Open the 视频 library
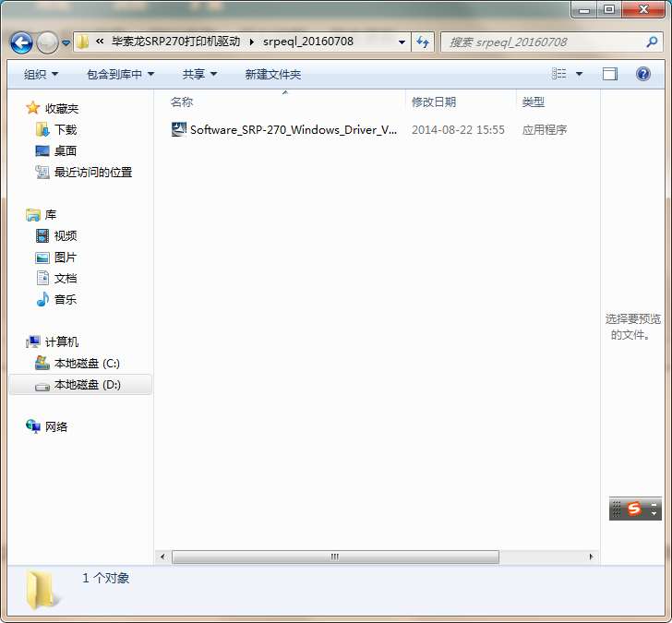Screen dimensions: 672x623 point(66,235)
